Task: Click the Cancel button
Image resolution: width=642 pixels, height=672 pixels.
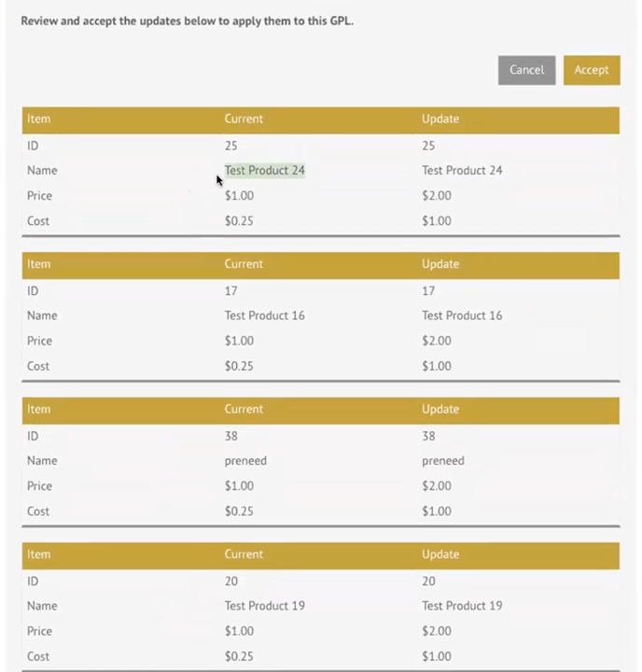Action: point(526,70)
